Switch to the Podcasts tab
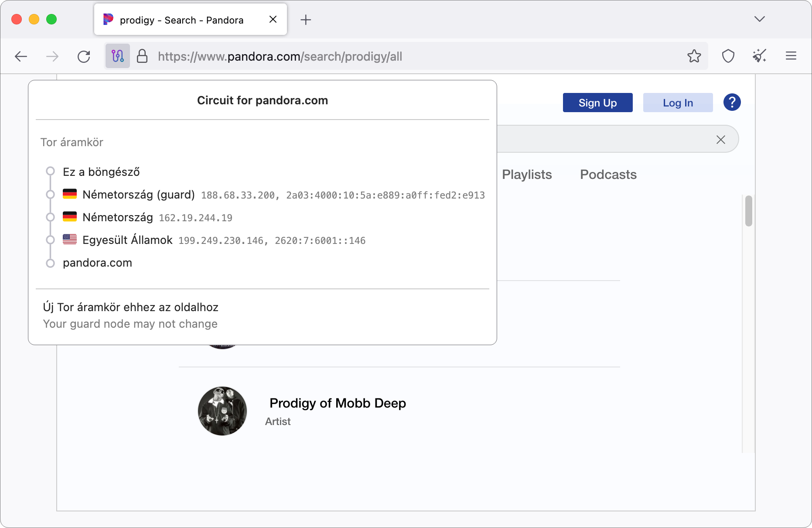The image size is (812, 528). pos(608,175)
